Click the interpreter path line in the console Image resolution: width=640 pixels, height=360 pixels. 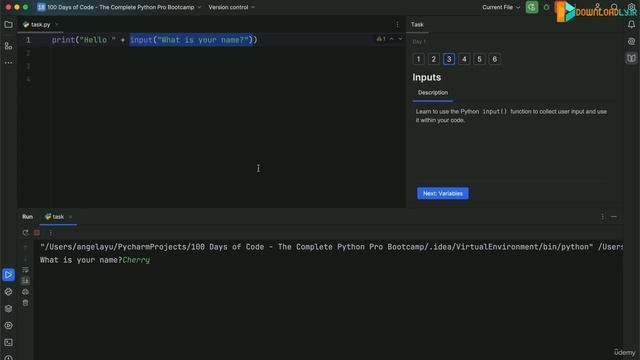[331, 247]
